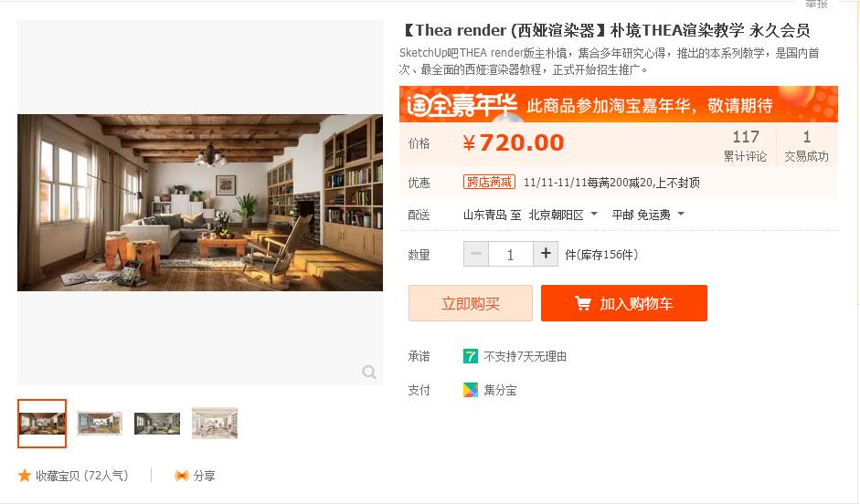Image resolution: width=860 pixels, height=504 pixels.
Task: Click the 淘宝嘉年华 promotional banner
Action: pyautogui.click(x=618, y=104)
